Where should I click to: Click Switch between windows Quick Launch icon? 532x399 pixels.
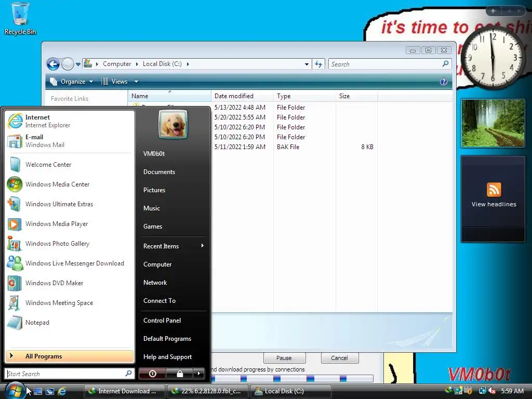(x=50, y=391)
